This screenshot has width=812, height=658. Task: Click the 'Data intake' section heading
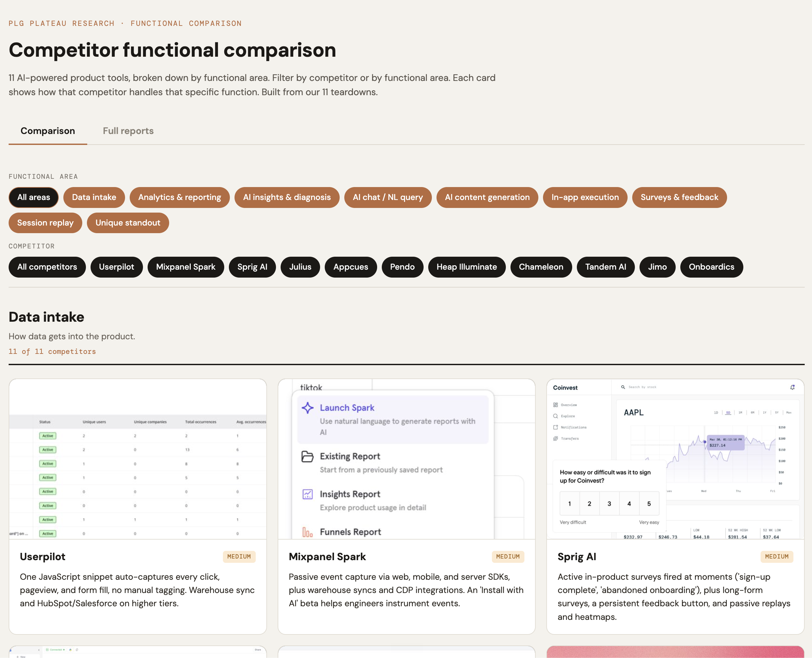(x=47, y=317)
